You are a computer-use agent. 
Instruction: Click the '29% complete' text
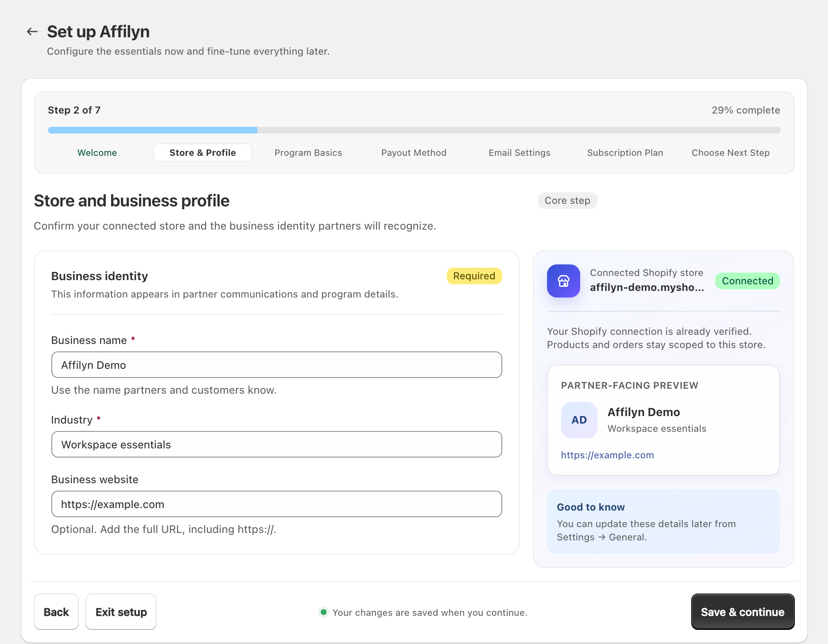(x=746, y=110)
